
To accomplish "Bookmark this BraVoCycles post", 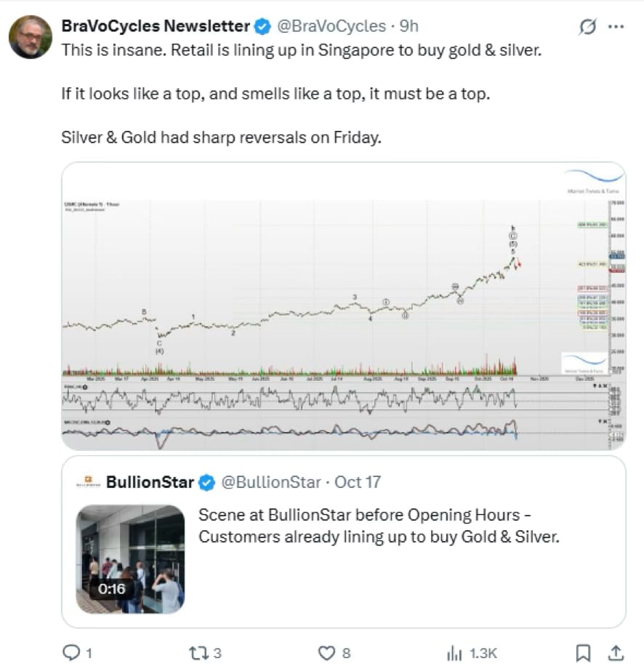I will (x=583, y=653).
